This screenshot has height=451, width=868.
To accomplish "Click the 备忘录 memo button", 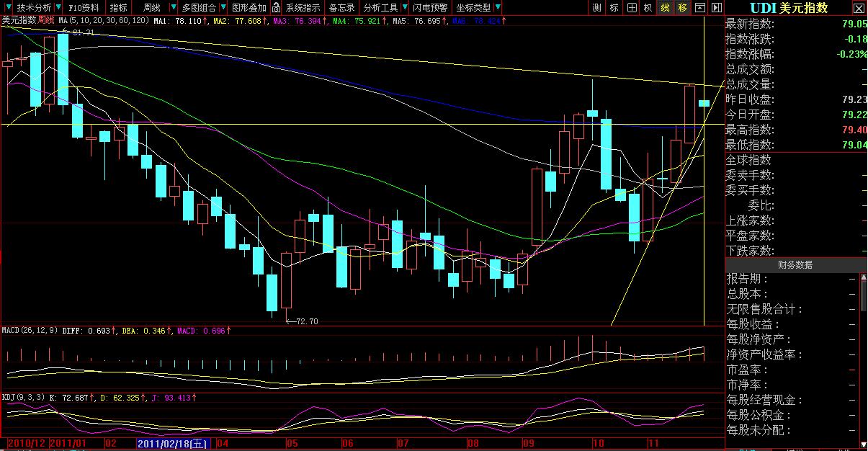I will point(341,8).
